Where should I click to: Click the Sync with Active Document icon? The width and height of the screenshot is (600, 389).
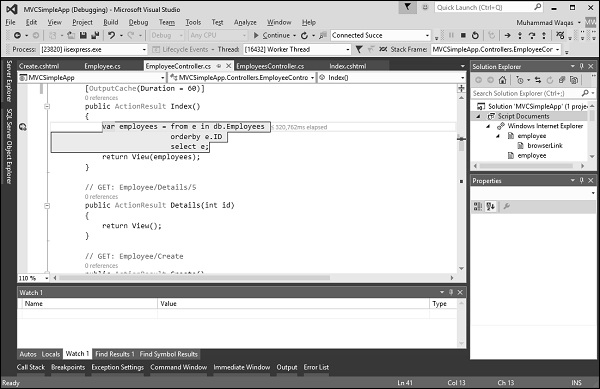click(538, 80)
